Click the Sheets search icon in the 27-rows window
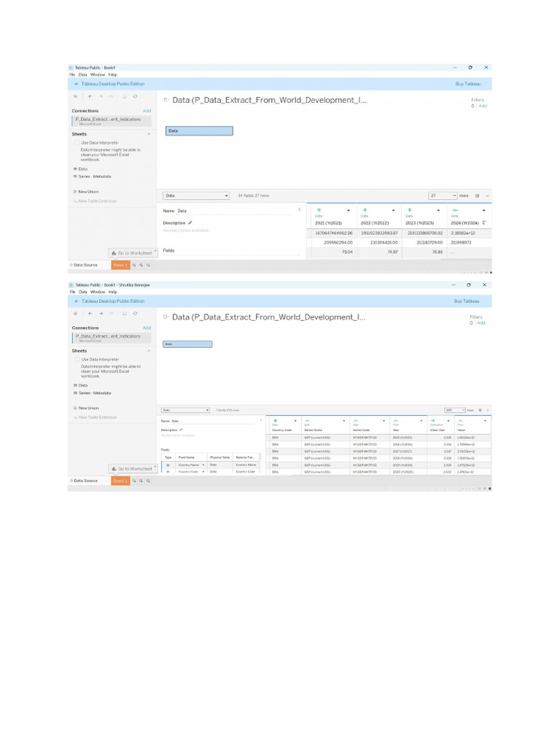The image size is (560, 747). [x=149, y=134]
